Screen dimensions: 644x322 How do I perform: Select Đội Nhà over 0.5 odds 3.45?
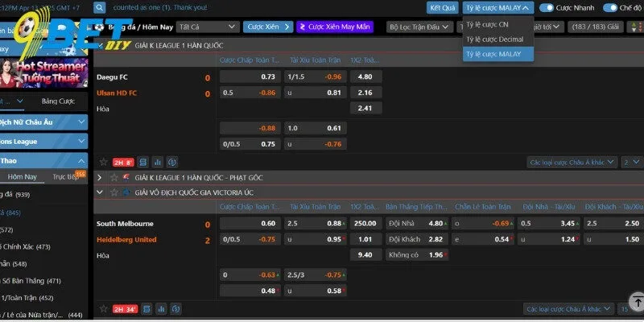tap(549, 224)
